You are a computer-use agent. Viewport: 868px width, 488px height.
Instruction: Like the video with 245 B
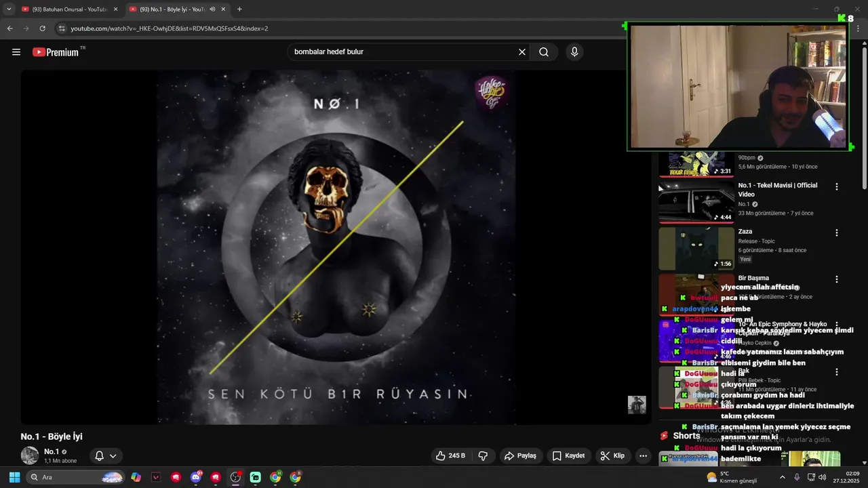tap(451, 456)
